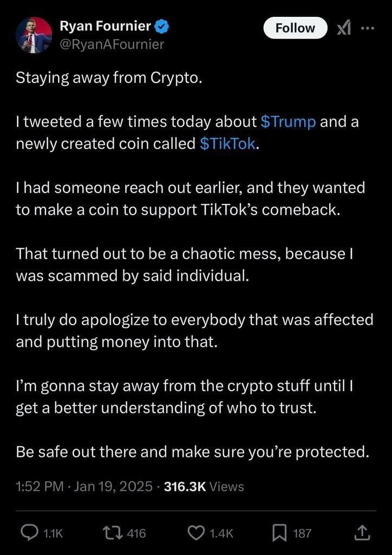The height and width of the screenshot is (555, 392).
Task: Repost this tweet via the retweet icon
Action: 110,533
